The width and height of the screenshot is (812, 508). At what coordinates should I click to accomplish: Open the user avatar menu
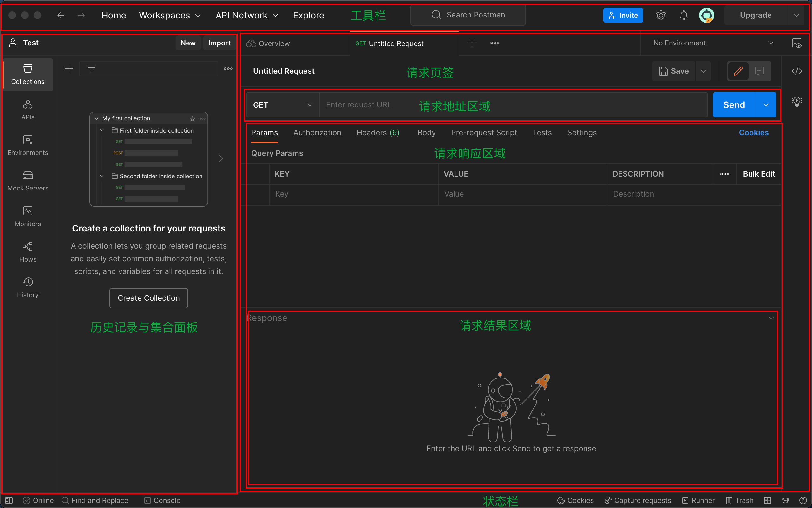pos(707,15)
